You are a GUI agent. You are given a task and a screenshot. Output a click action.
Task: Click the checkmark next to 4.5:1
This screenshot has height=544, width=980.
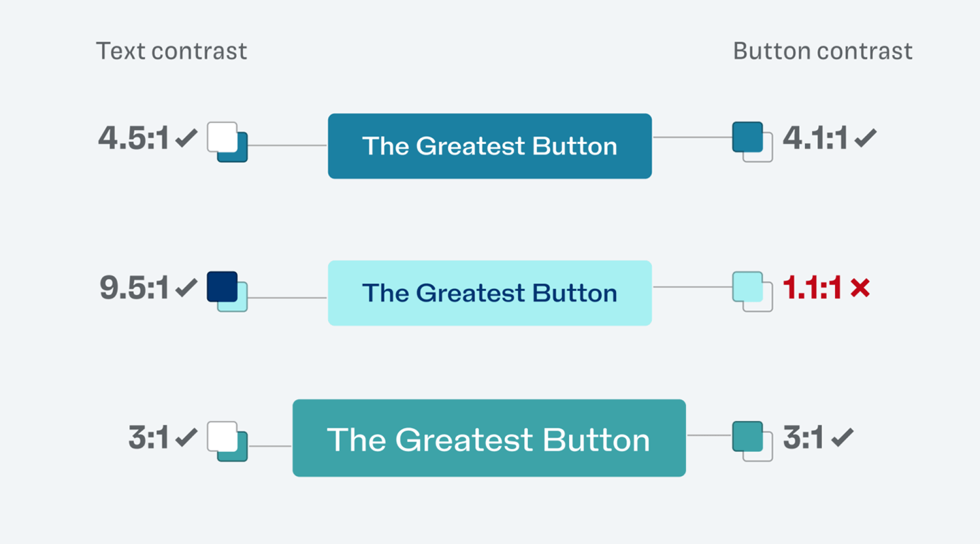click(186, 139)
